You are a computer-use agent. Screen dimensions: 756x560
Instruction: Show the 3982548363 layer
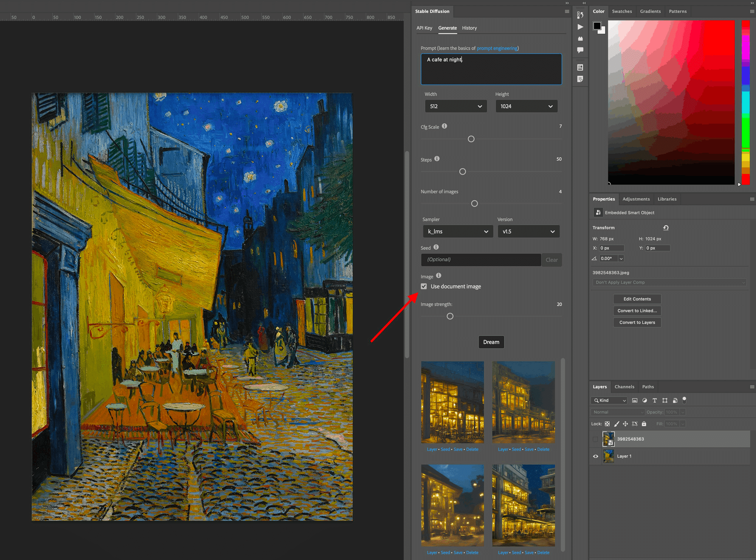[x=596, y=439]
